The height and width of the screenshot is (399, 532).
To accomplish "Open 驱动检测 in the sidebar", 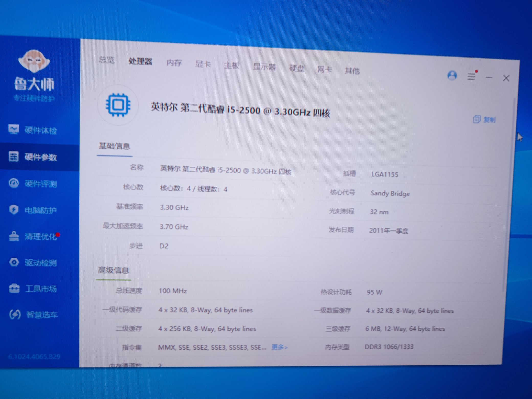I will click(33, 263).
